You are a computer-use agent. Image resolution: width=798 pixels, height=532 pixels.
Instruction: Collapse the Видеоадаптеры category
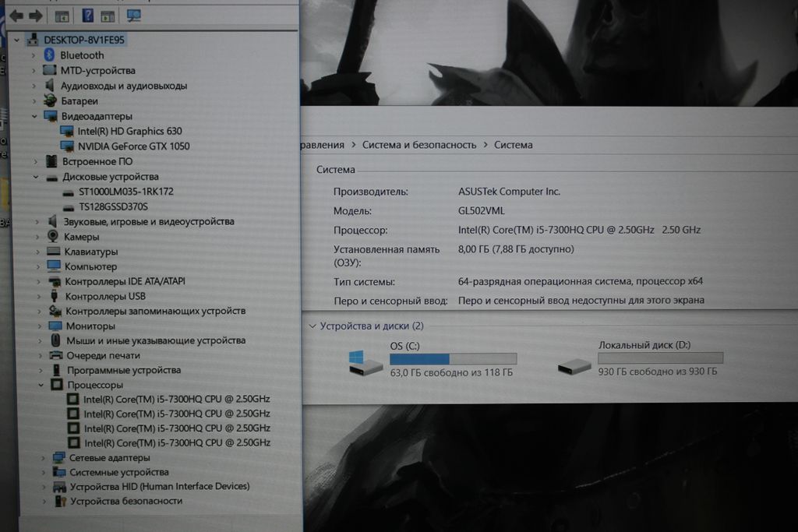click(34, 116)
